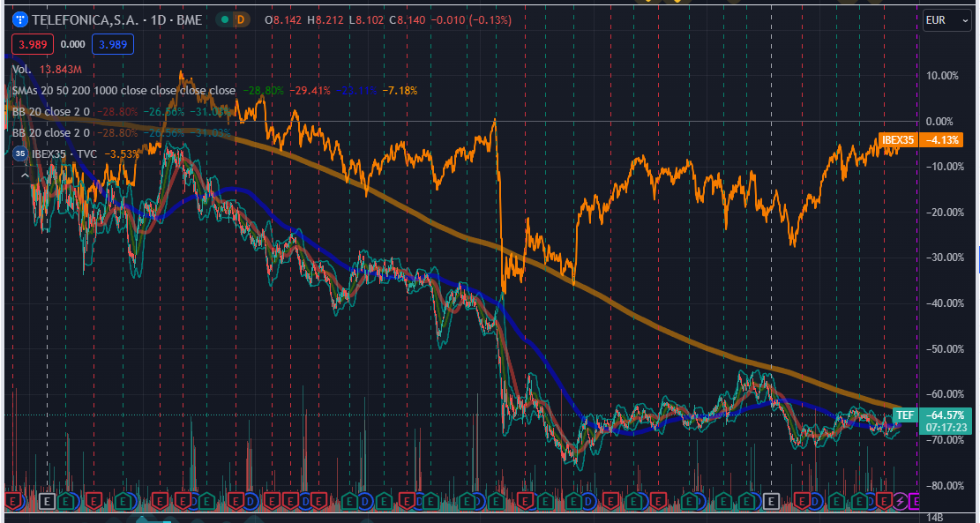Click the 10.00% price axis label
Screen dimensions: 980x523
pos(940,76)
